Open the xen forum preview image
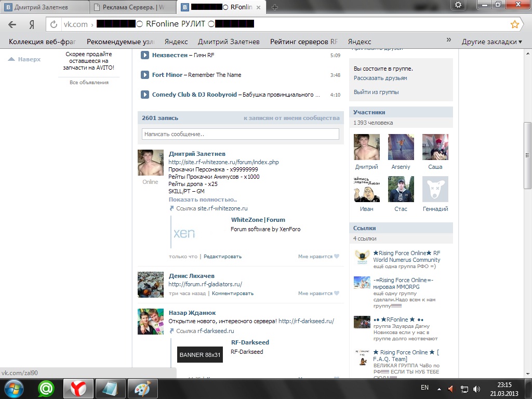Viewport: 532px width, 399px height. [x=184, y=233]
